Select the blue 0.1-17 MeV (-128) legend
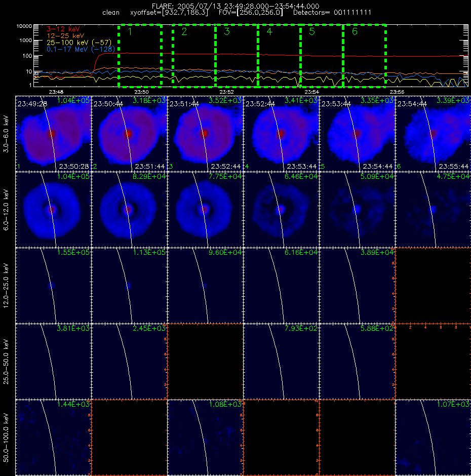Viewport: 471px width, 476px height. [81, 49]
